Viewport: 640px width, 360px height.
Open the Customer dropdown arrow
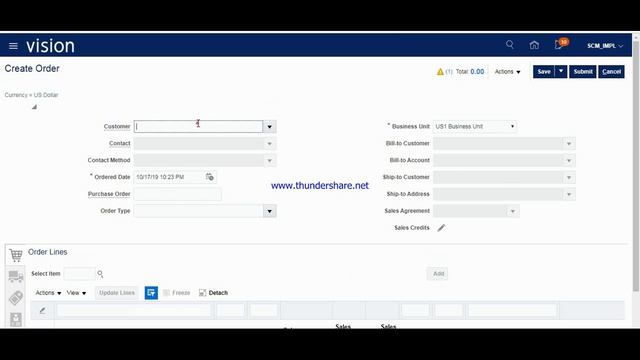pos(269,127)
